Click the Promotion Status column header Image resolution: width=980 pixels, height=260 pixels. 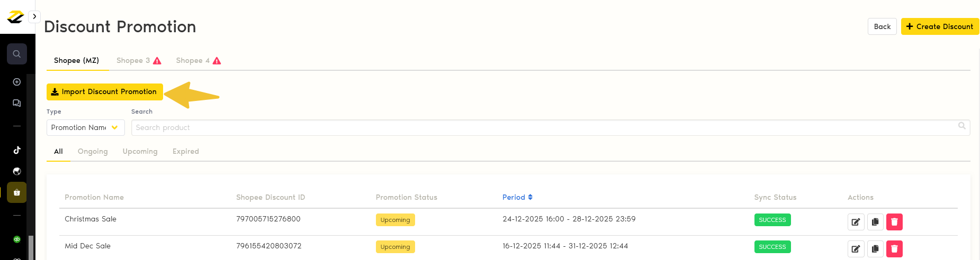click(407, 197)
